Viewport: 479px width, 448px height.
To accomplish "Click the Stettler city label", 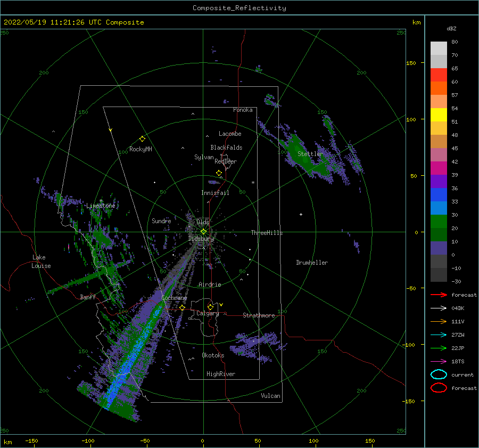I will pos(310,154).
